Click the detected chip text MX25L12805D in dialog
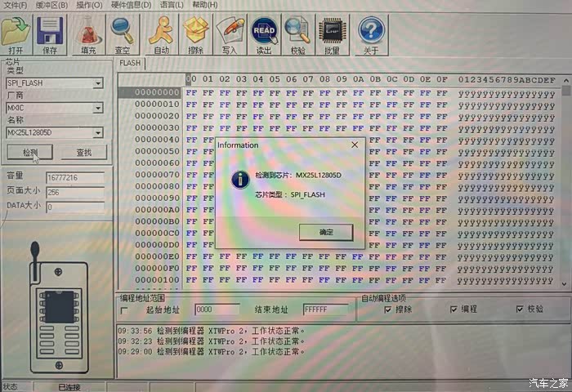Image resolution: width=572 pixels, height=392 pixels. point(319,176)
